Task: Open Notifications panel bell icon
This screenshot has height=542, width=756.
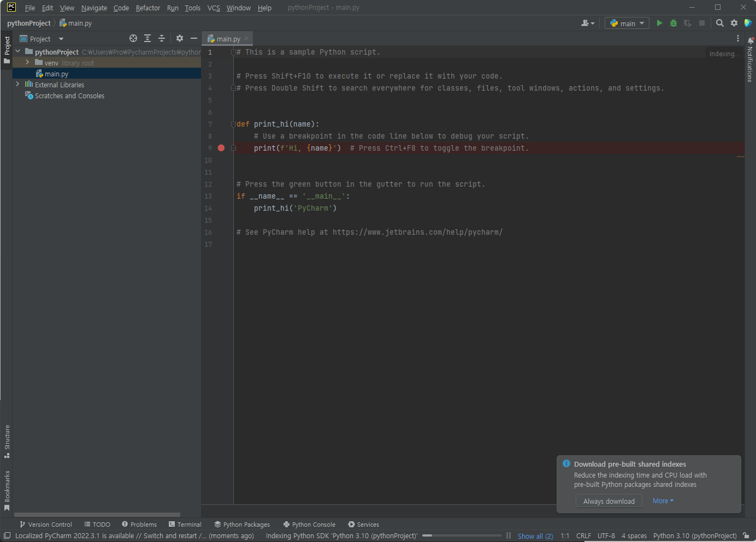Action: pos(751,40)
